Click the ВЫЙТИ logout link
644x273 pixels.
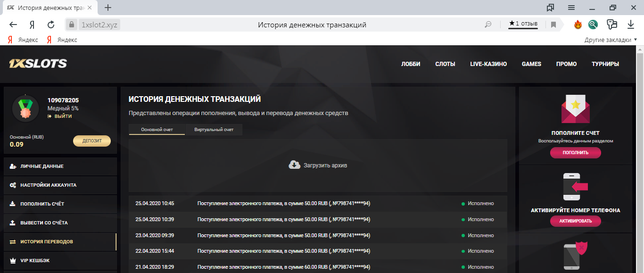63,116
